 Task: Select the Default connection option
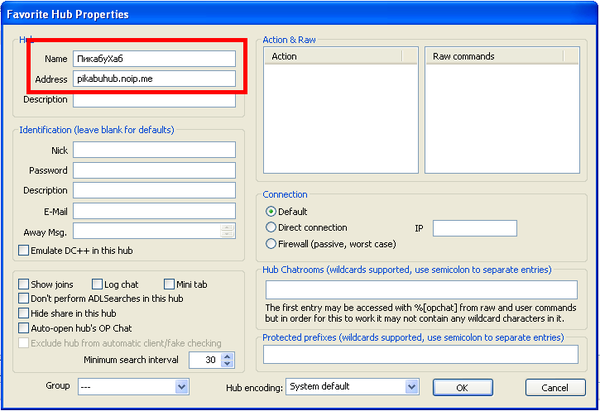tap(271, 212)
